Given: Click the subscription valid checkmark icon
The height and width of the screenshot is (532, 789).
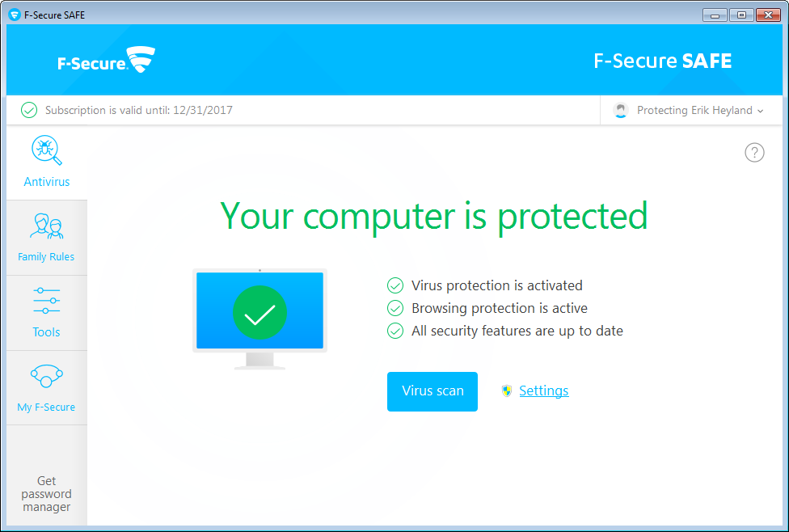Looking at the screenshot, I should click(29, 110).
